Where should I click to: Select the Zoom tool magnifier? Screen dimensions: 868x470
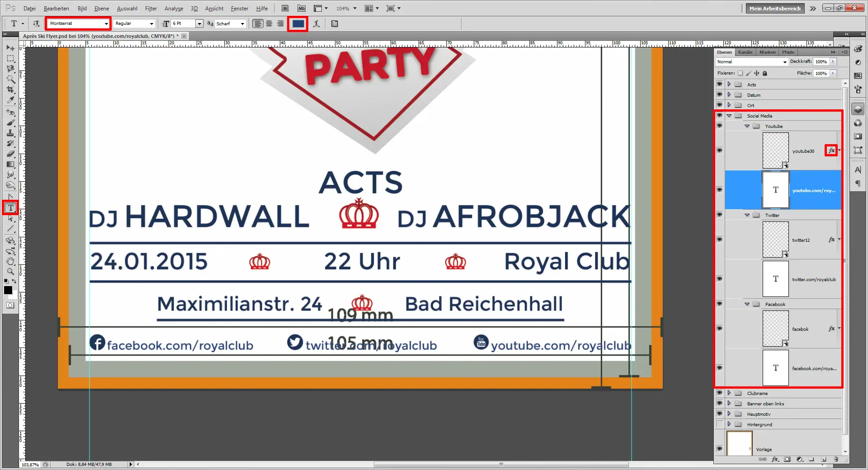pyautogui.click(x=10, y=272)
